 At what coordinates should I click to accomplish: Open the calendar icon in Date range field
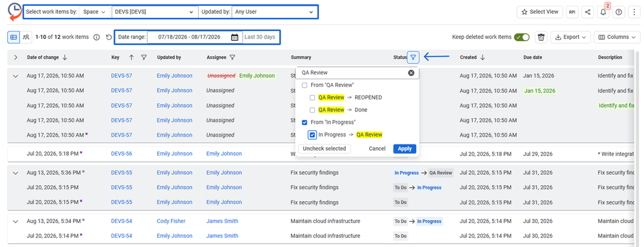(234, 37)
